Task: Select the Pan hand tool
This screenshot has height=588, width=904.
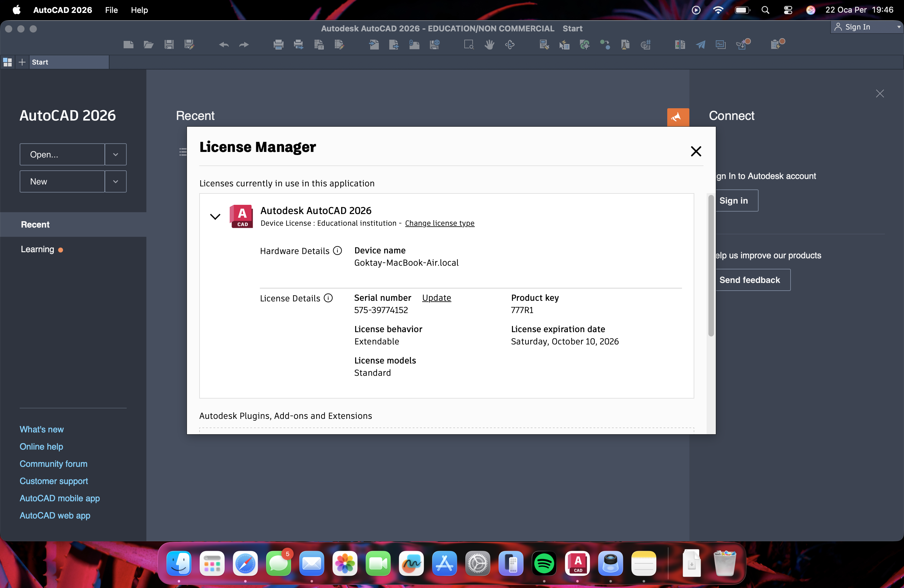Action: click(x=490, y=45)
